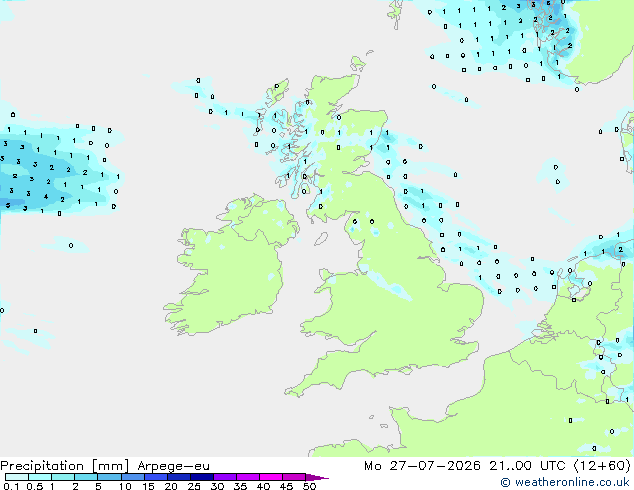Click the '30' legend scale value
The height and width of the screenshot is (490, 634).
[x=217, y=486]
